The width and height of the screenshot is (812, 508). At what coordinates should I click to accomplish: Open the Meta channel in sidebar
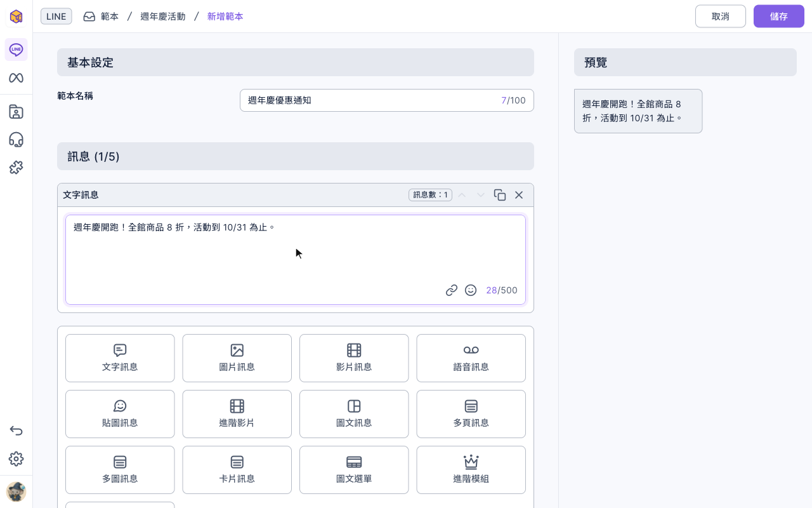point(16,77)
